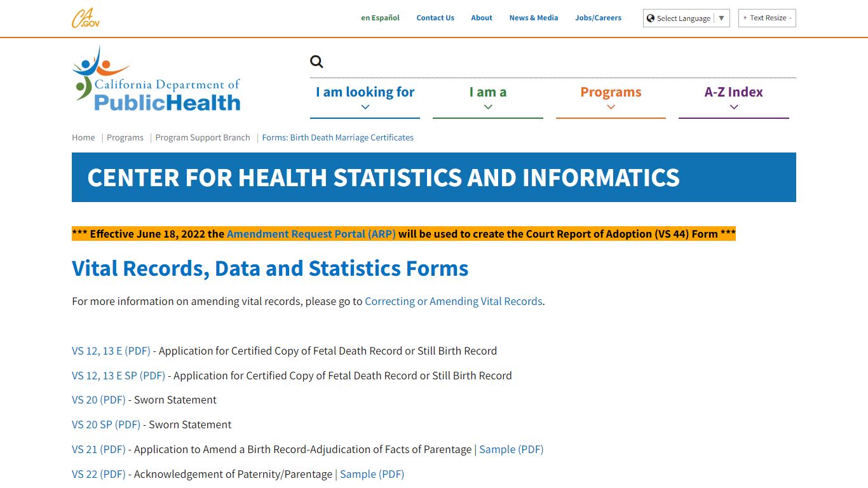Open VS 20 SP (PDF) form
The image size is (868, 488).
pos(106,424)
